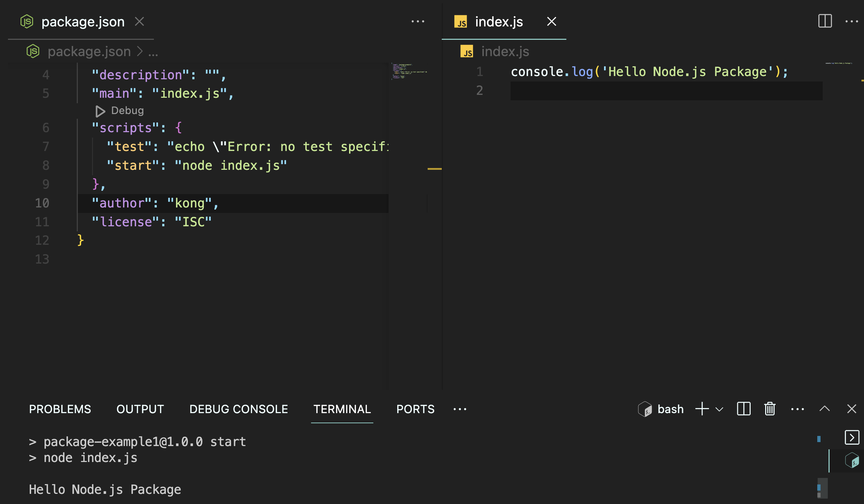Maximize the panel using the chevron

pos(825,409)
